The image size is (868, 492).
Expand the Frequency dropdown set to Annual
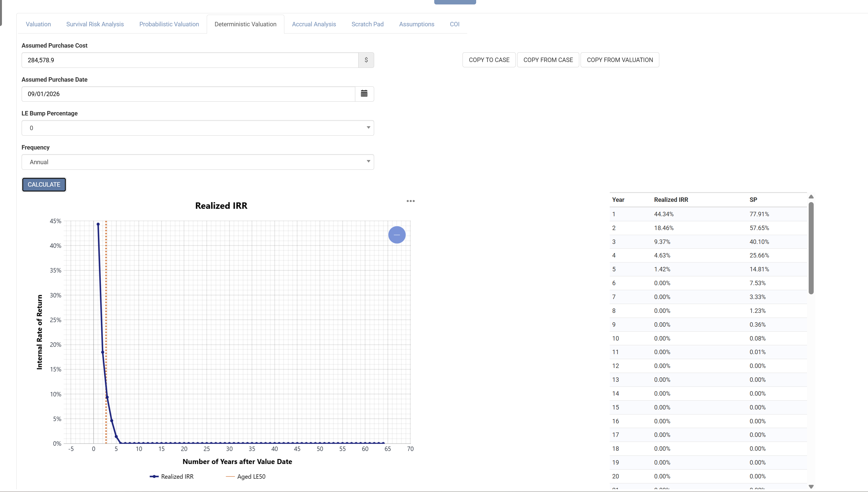tap(198, 162)
